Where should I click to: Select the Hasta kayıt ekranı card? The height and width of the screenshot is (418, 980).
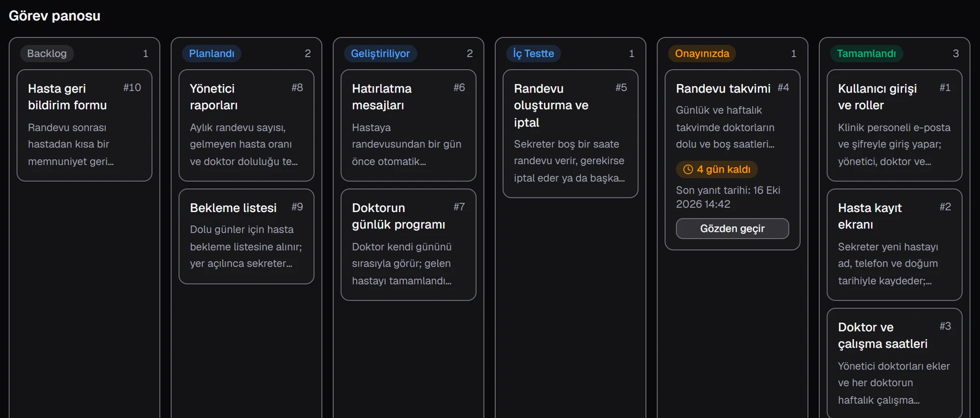[894, 245]
